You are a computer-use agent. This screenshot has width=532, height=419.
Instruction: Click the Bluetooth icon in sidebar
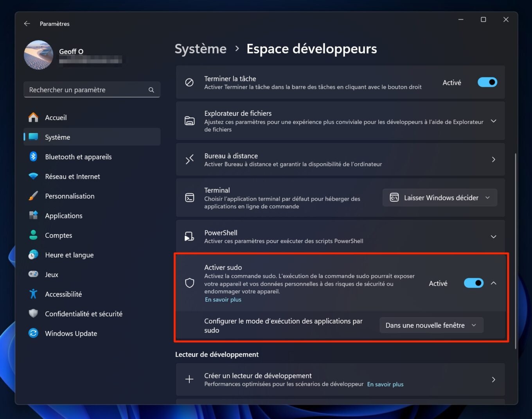pyautogui.click(x=34, y=156)
